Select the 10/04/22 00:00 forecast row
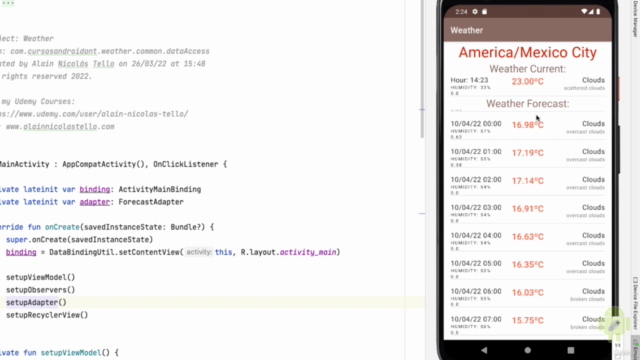The height and width of the screenshot is (360, 640). [527, 128]
